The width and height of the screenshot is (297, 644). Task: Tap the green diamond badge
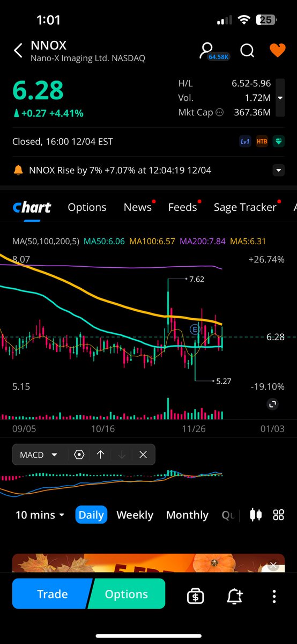tap(279, 142)
